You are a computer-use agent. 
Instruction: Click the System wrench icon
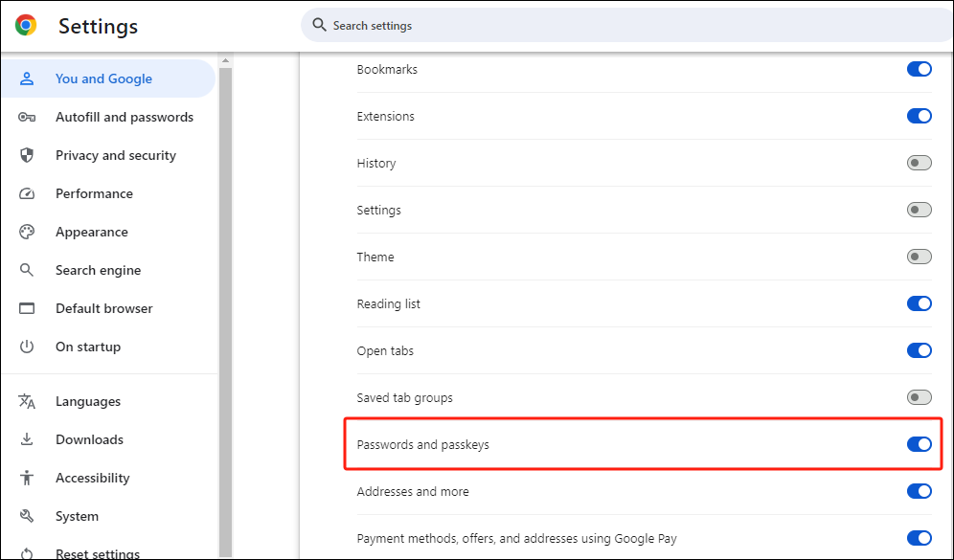27,516
